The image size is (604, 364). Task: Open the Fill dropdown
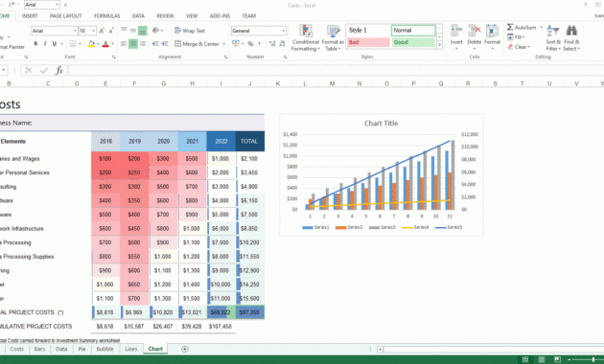click(516, 37)
